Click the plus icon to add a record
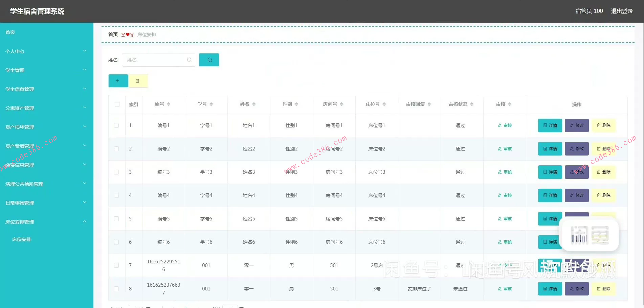The height and width of the screenshot is (308, 644). [x=118, y=81]
